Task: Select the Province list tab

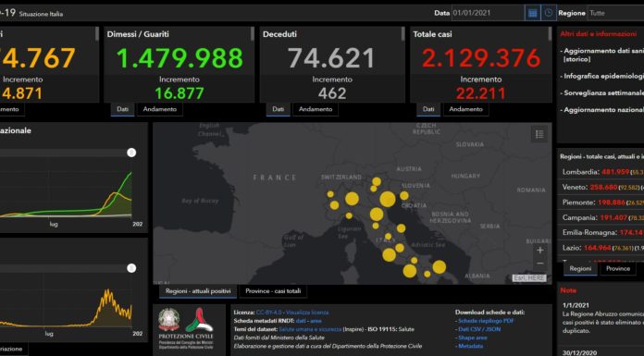Action: click(x=618, y=269)
